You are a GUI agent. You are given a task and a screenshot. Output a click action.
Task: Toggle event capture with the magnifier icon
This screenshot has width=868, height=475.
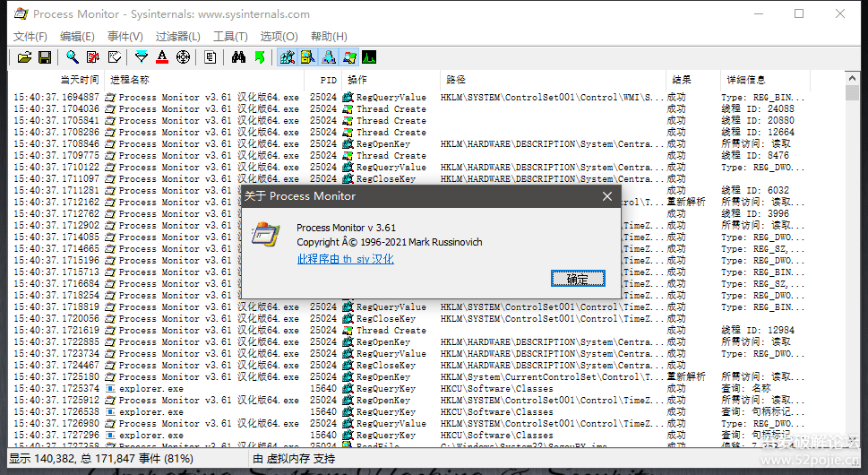pos(72,57)
